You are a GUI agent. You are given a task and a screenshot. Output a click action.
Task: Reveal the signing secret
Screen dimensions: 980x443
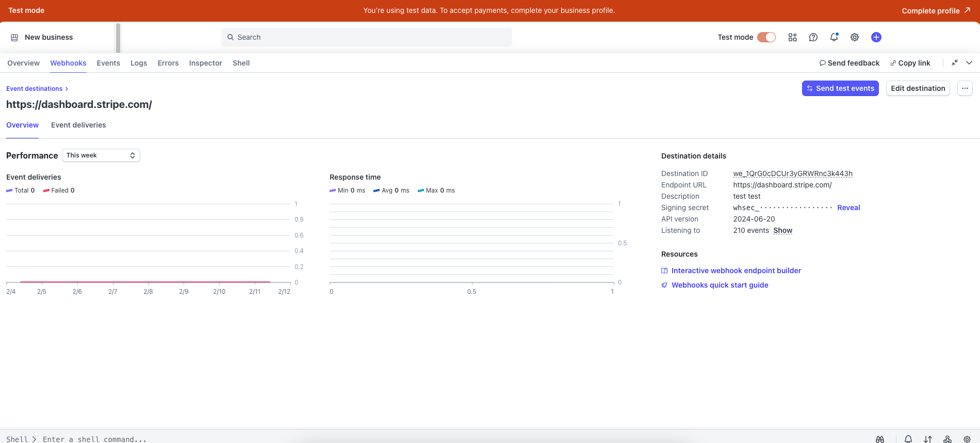[848, 208]
